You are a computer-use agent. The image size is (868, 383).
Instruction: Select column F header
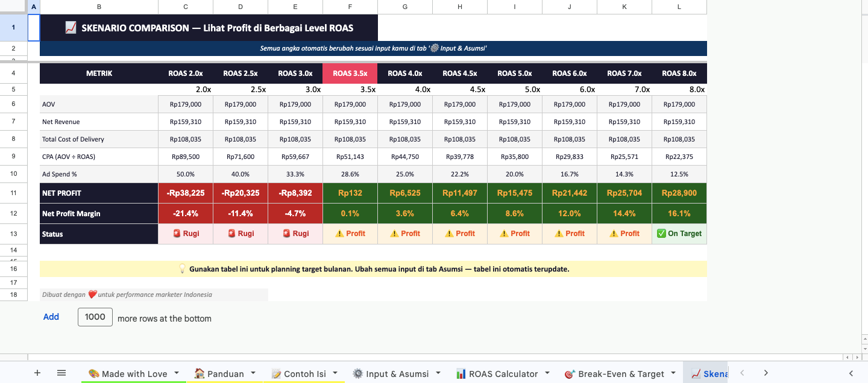pos(350,7)
